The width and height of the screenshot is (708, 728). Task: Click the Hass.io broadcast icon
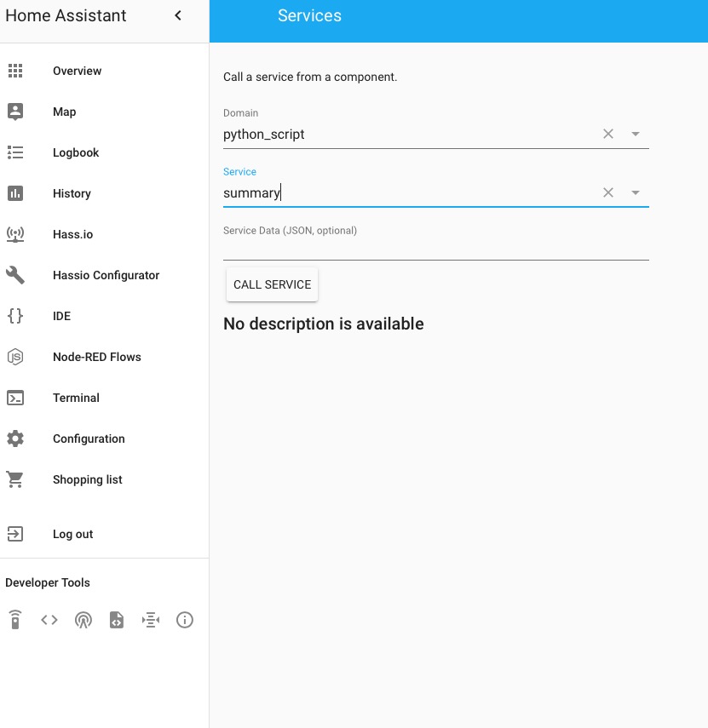[x=15, y=234]
